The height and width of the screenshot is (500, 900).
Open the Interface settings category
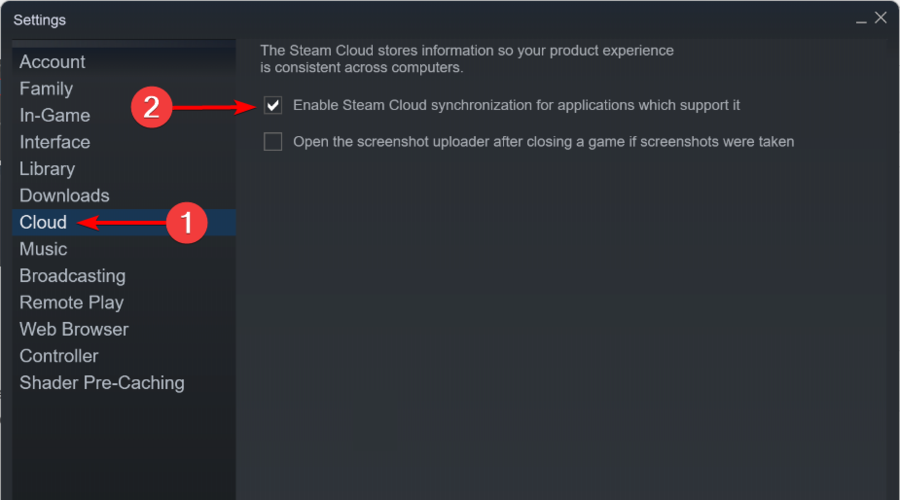(55, 142)
